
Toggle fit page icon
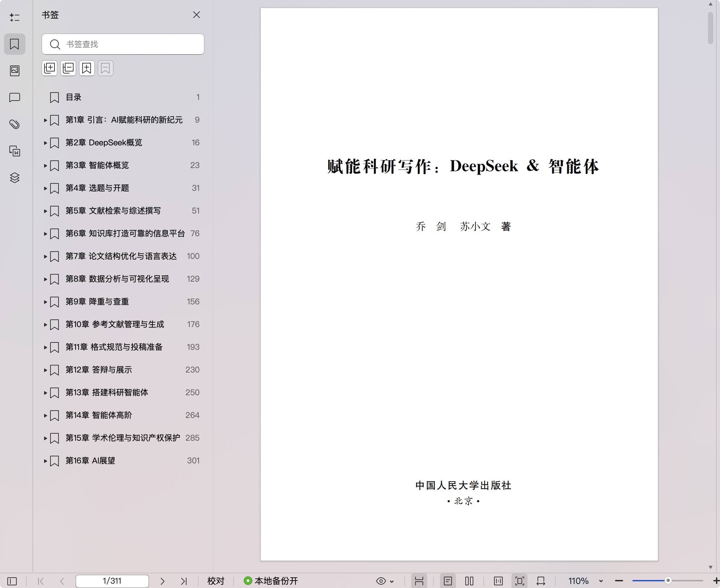(x=520, y=581)
